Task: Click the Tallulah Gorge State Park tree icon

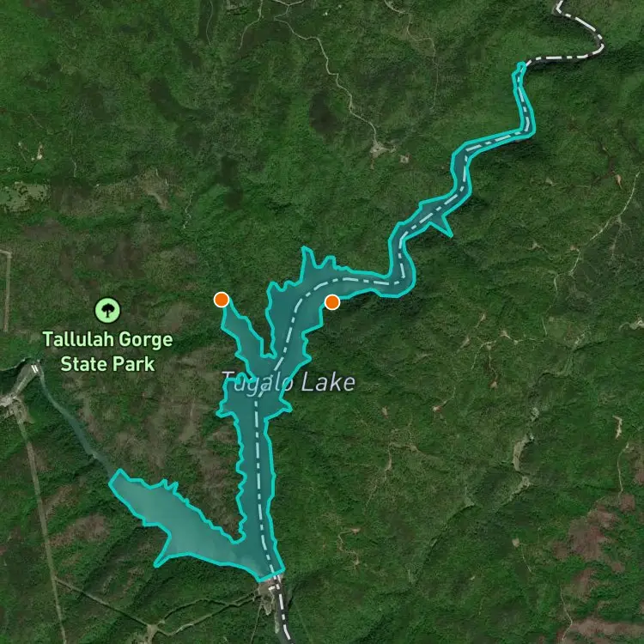Action: click(107, 311)
